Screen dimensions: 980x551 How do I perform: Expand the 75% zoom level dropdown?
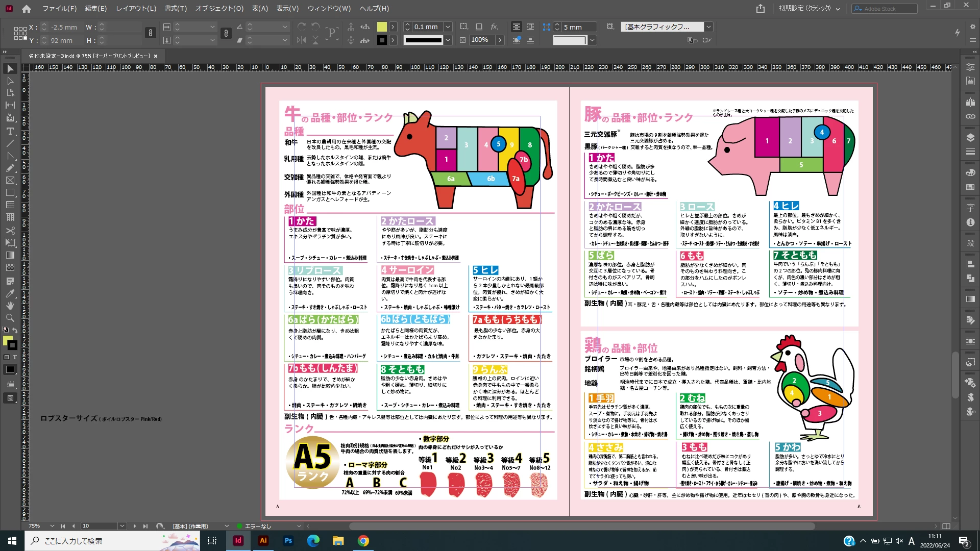pyautogui.click(x=52, y=526)
